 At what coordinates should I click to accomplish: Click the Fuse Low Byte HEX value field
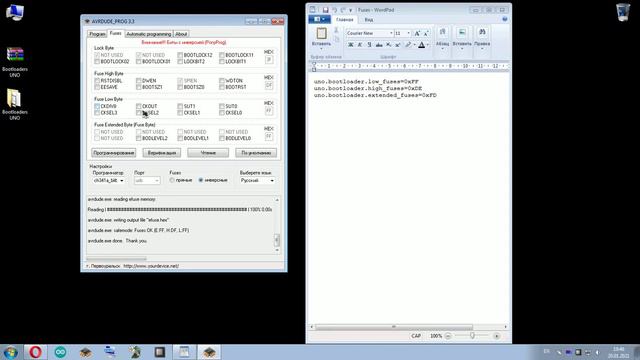coord(269,111)
